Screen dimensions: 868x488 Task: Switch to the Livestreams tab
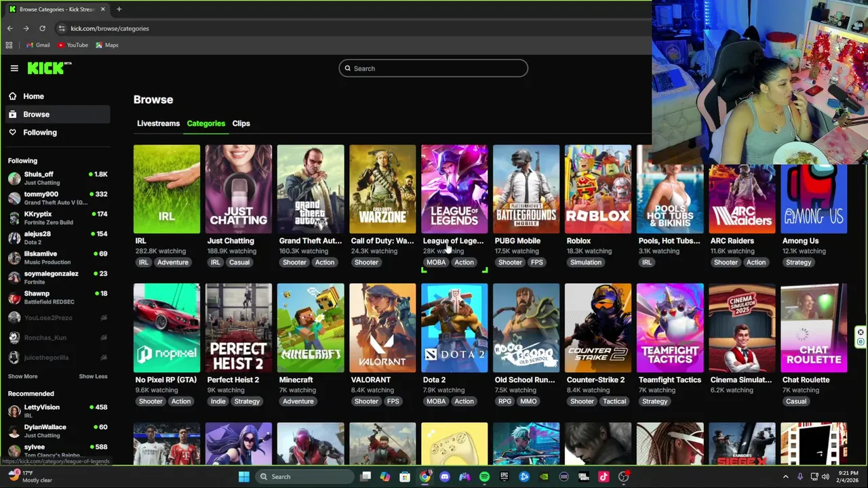158,123
